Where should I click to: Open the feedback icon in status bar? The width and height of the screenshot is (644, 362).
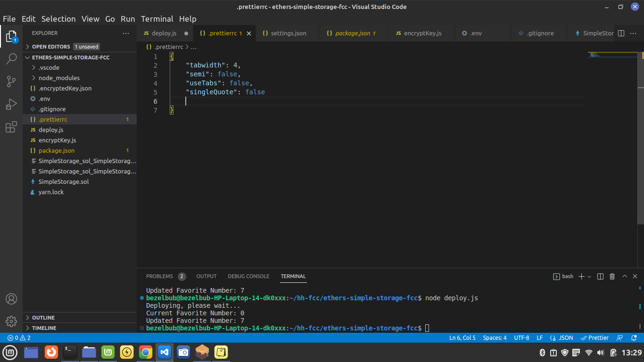pyautogui.click(x=620, y=338)
